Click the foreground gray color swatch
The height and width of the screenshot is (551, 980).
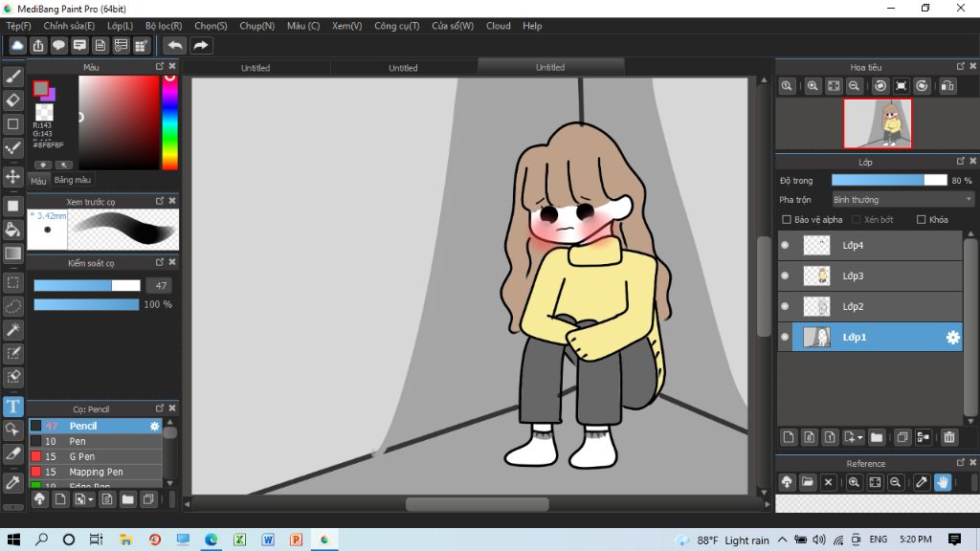(x=40, y=89)
